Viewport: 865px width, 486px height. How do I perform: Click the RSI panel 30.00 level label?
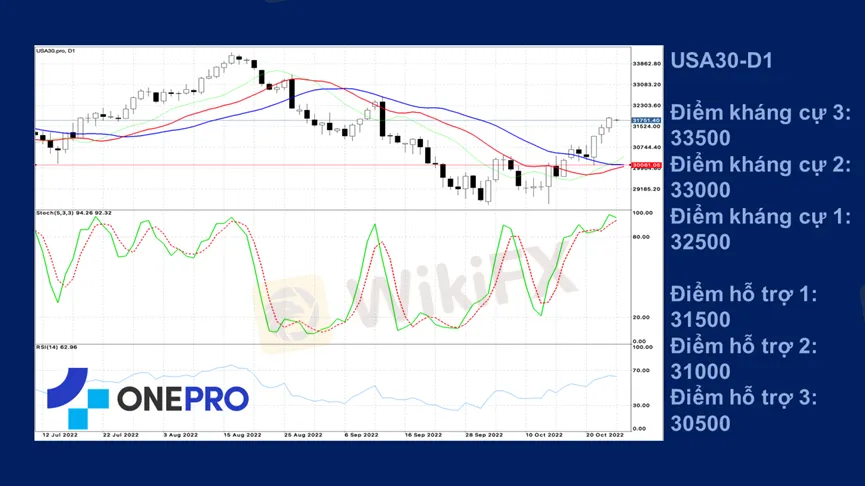pyautogui.click(x=641, y=405)
